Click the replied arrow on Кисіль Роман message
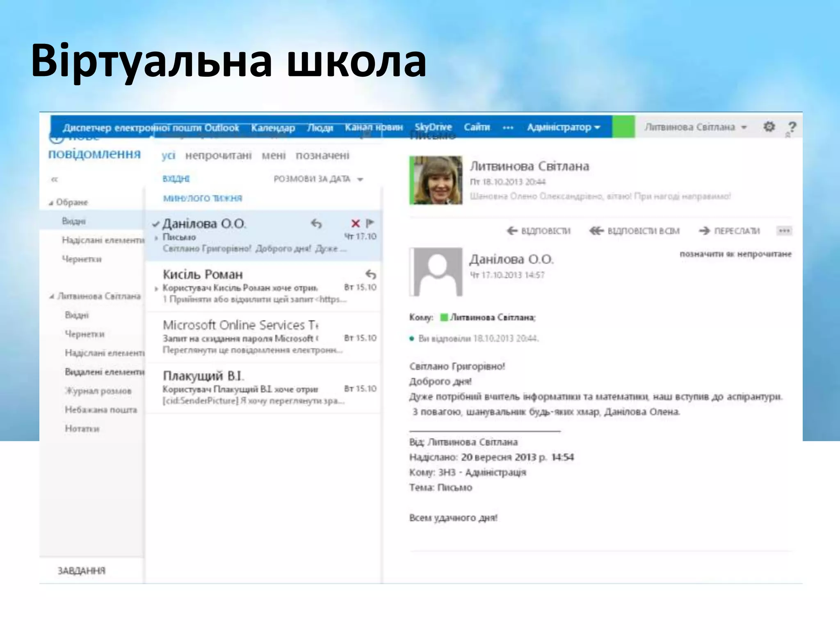840x630 pixels. pyautogui.click(x=371, y=274)
